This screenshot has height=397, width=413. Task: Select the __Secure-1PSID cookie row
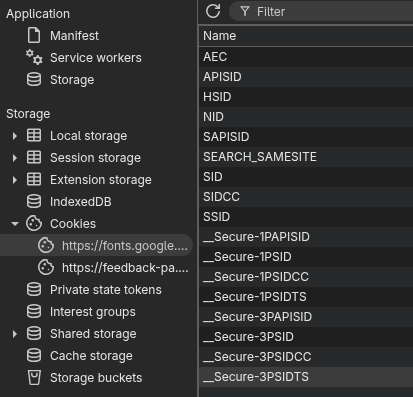click(x=306, y=257)
